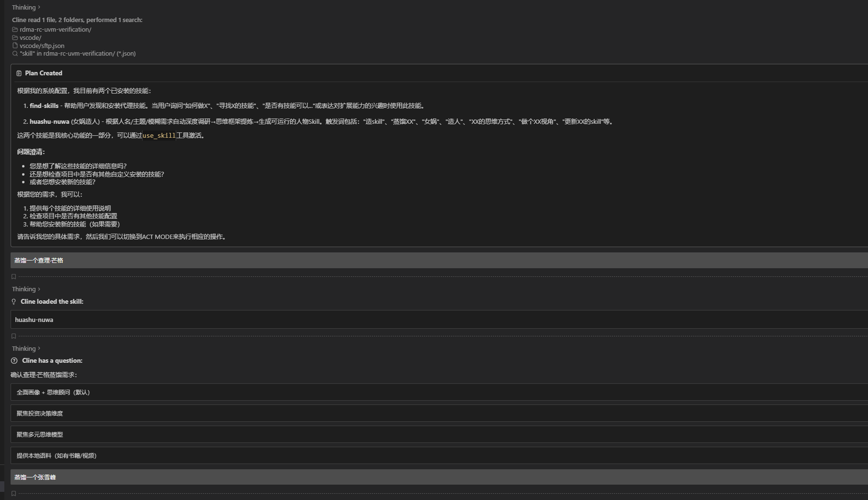Choose option 聚焦投资决策维度

pos(439,413)
